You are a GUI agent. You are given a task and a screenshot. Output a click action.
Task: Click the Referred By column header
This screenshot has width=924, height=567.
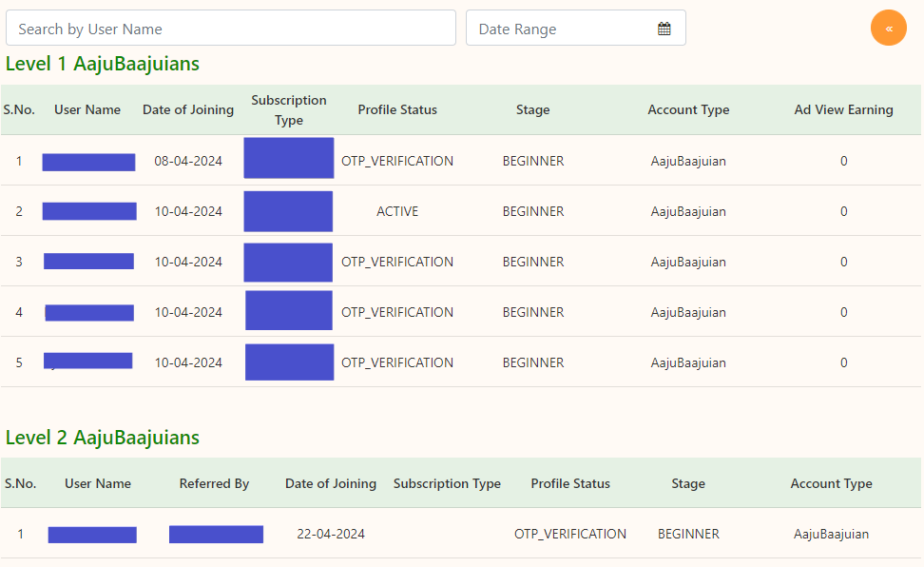coord(214,483)
